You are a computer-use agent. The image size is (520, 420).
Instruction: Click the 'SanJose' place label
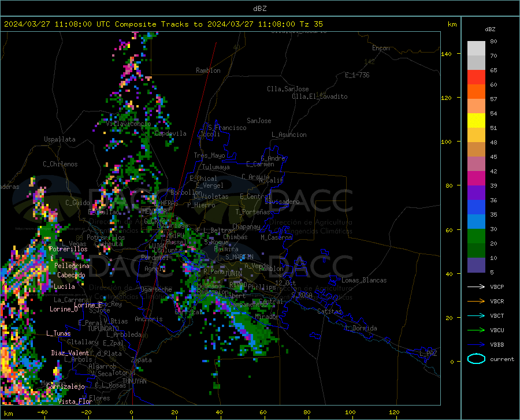[259, 121]
